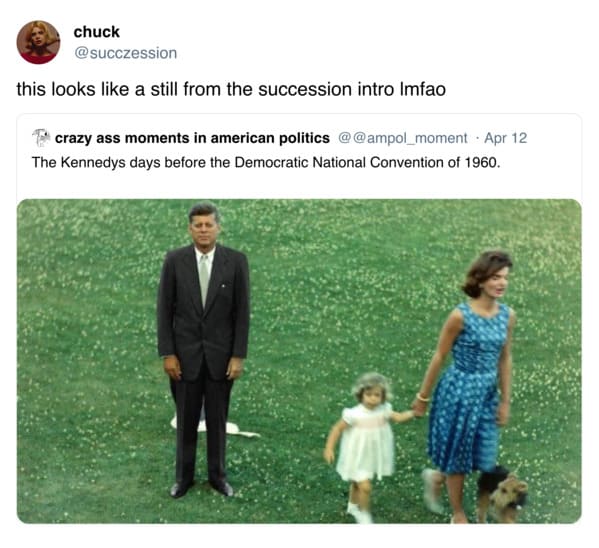
Task: Click the man in the dark suit
Action: tap(203, 348)
